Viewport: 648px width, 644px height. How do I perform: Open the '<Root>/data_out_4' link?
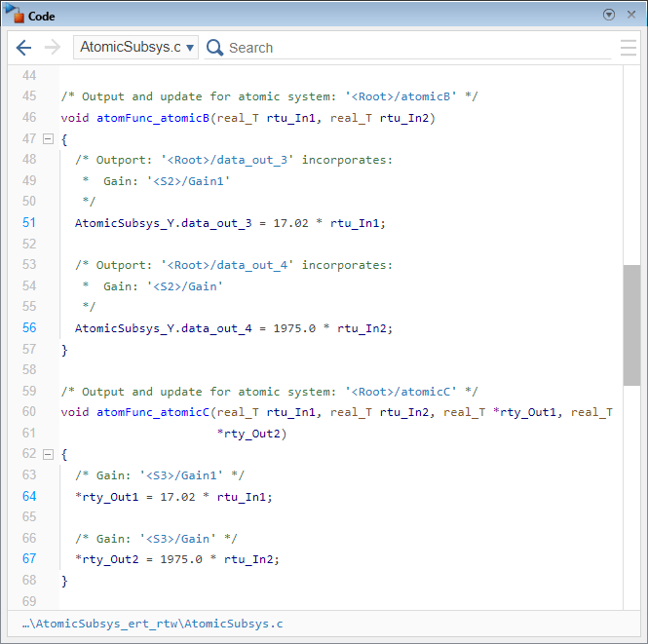tap(227, 265)
